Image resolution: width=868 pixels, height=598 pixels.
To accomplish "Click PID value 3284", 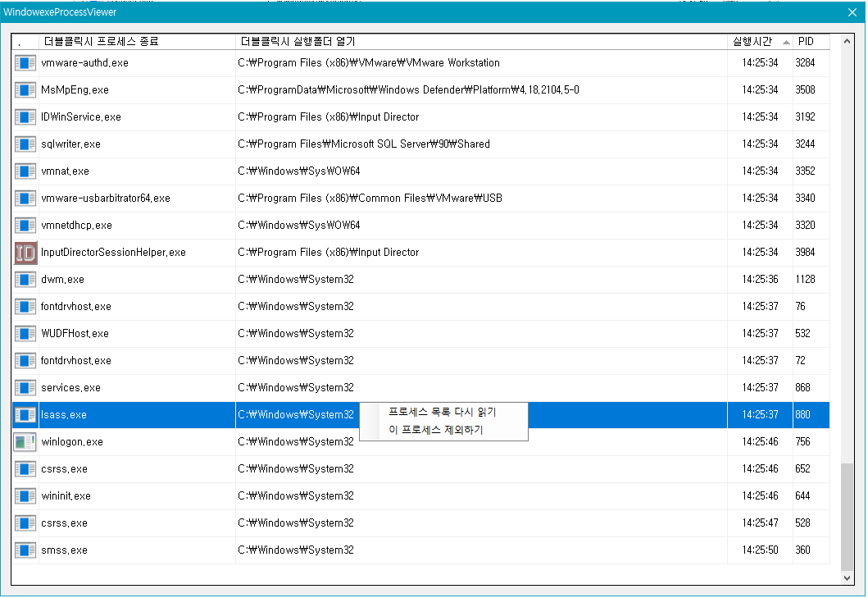I will [x=805, y=63].
